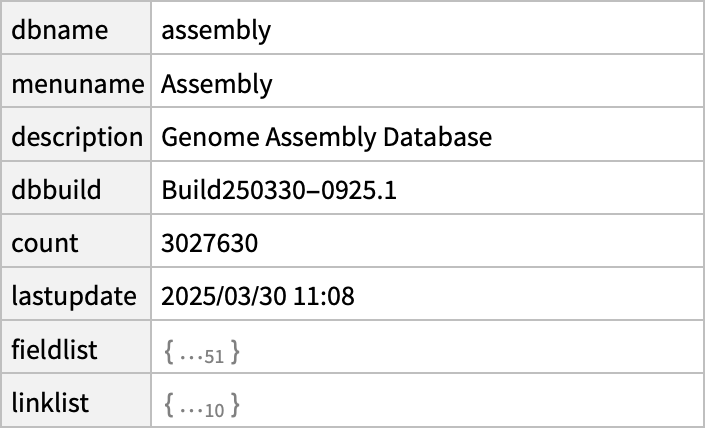Click the fieldlist row label
This screenshot has width=706, height=428.
[54, 350]
